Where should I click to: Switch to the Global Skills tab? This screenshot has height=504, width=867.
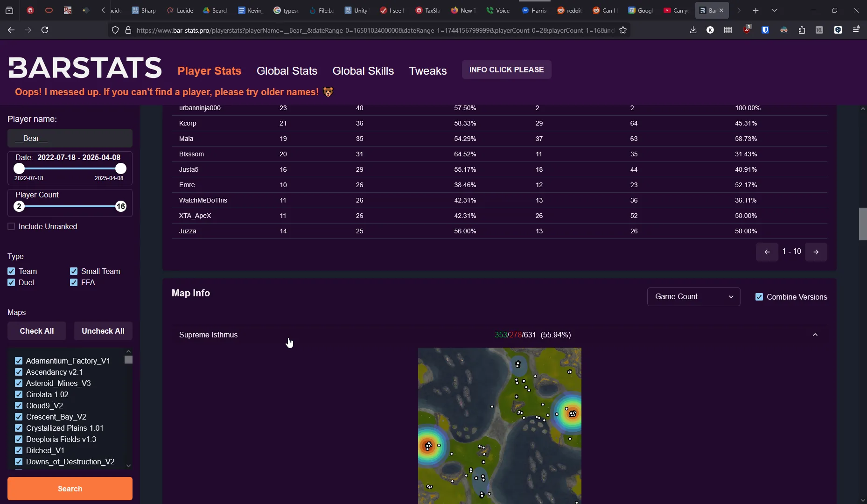pyautogui.click(x=363, y=71)
